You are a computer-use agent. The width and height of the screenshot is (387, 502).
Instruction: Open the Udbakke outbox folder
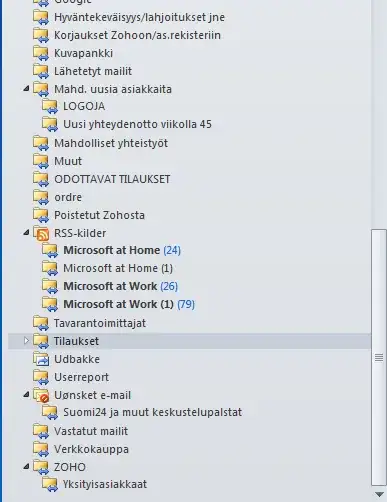77,359
